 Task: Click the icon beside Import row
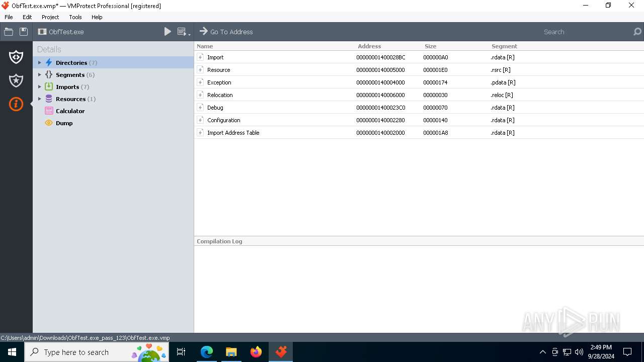click(200, 57)
